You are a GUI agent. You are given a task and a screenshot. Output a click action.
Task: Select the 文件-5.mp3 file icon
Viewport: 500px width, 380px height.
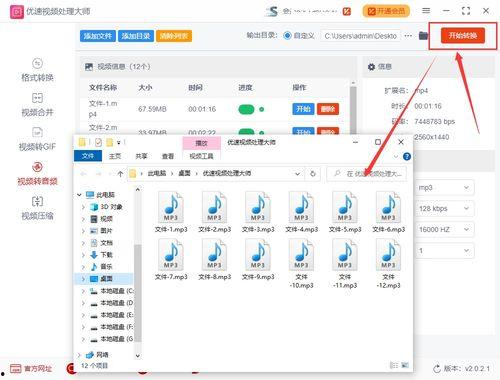(x=345, y=208)
